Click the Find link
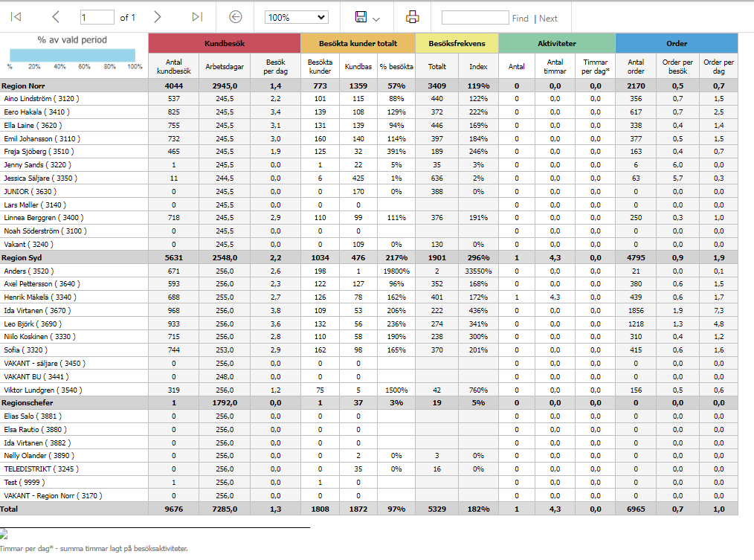The height and width of the screenshot is (560, 754). pos(520,19)
